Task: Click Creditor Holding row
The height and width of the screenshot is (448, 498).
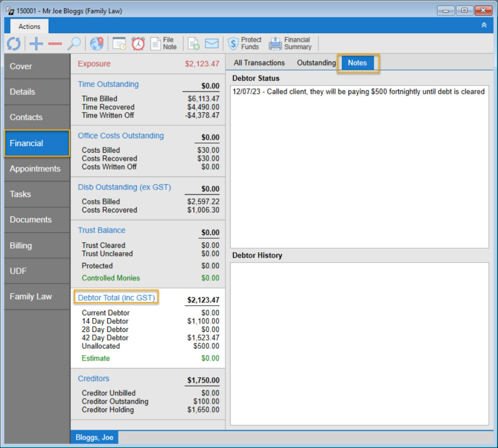Action: tap(150, 410)
